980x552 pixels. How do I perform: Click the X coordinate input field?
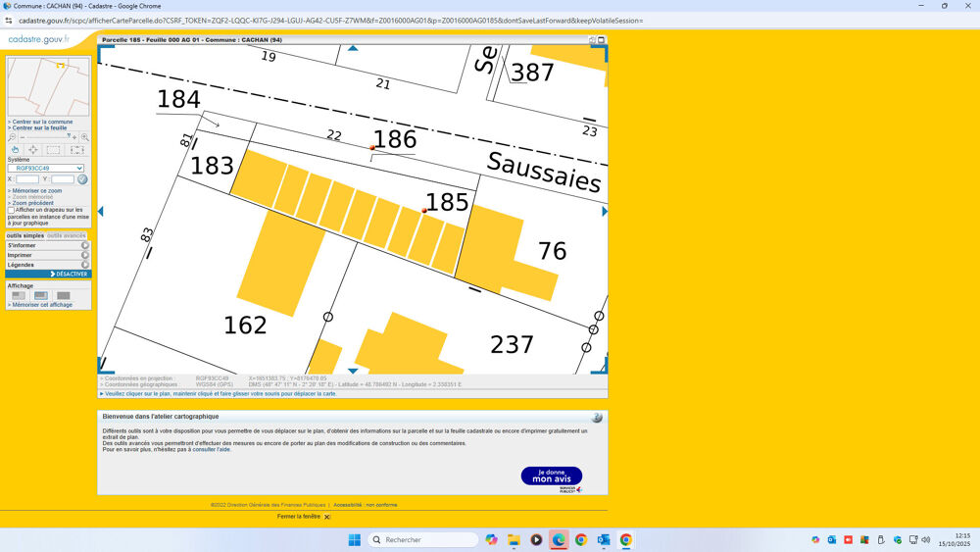27,179
